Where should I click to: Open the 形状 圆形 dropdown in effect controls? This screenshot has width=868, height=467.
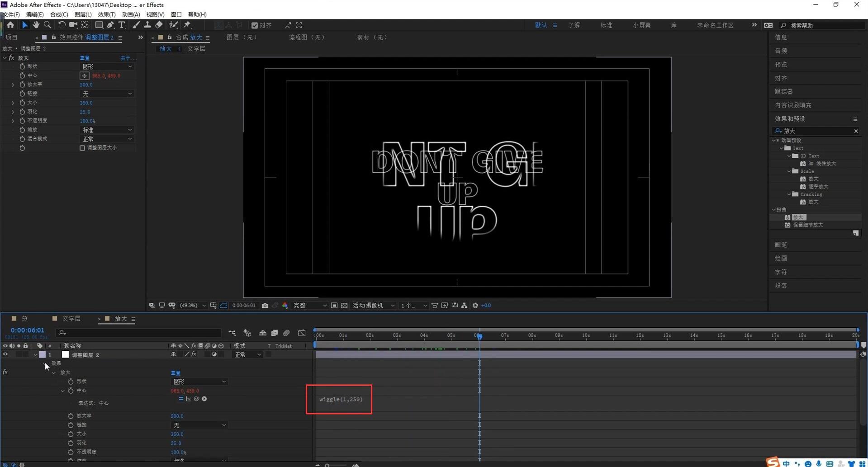coord(107,66)
